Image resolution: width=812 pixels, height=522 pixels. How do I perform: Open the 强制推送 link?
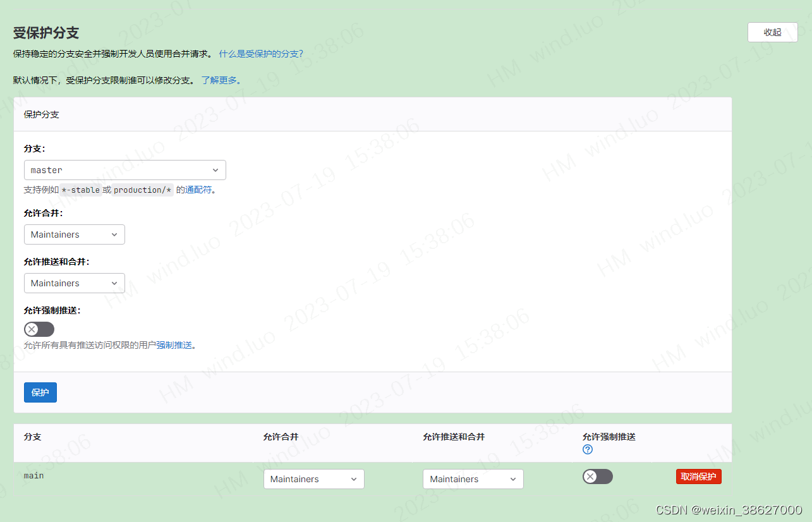(x=174, y=345)
